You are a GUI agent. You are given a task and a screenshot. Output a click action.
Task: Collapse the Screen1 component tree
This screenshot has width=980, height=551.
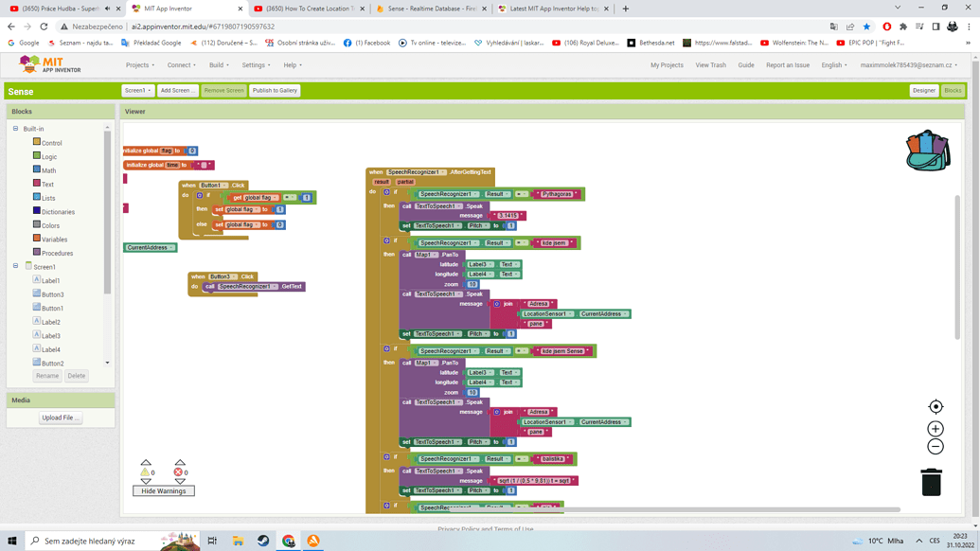(15, 267)
